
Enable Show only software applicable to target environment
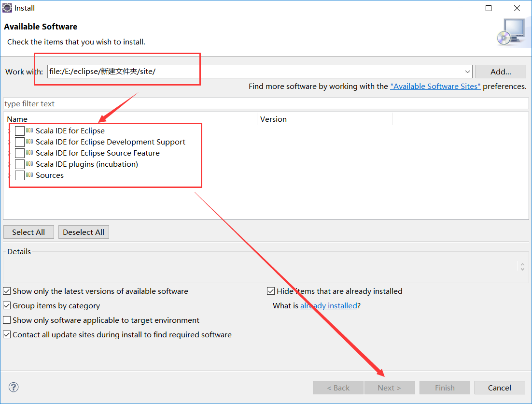coord(7,320)
